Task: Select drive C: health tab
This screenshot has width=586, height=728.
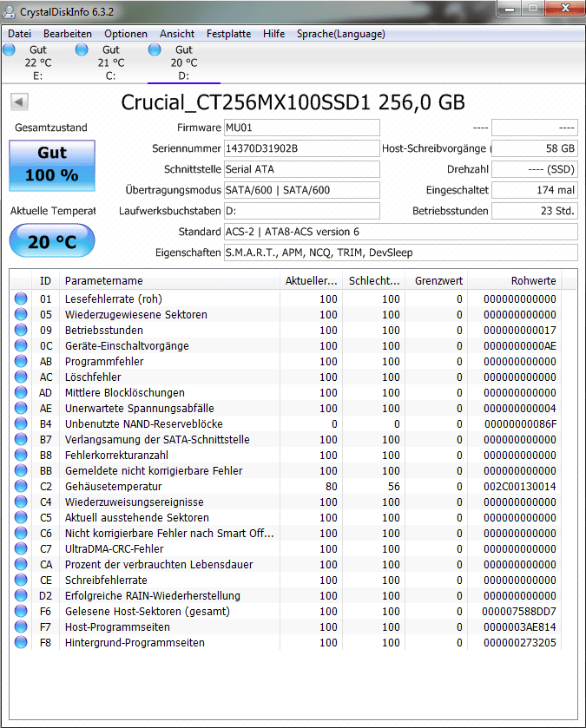Action: click(x=110, y=62)
